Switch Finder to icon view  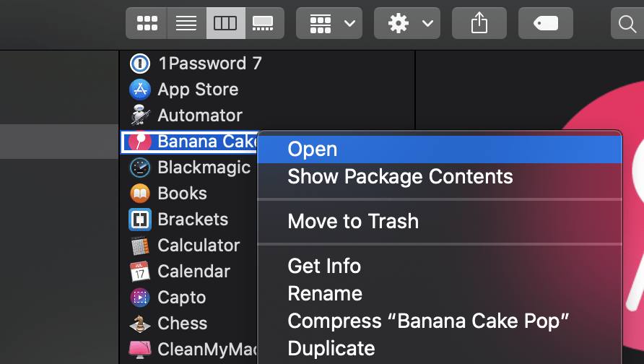(x=147, y=23)
